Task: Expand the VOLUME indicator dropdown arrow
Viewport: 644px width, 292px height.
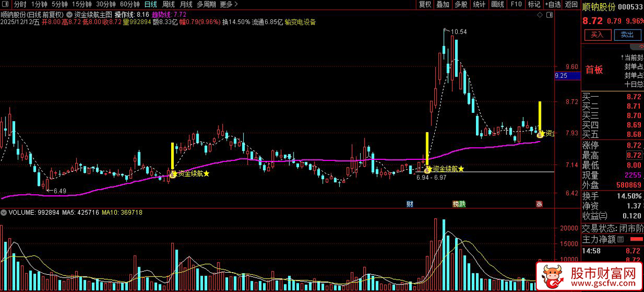Action: tap(4, 213)
